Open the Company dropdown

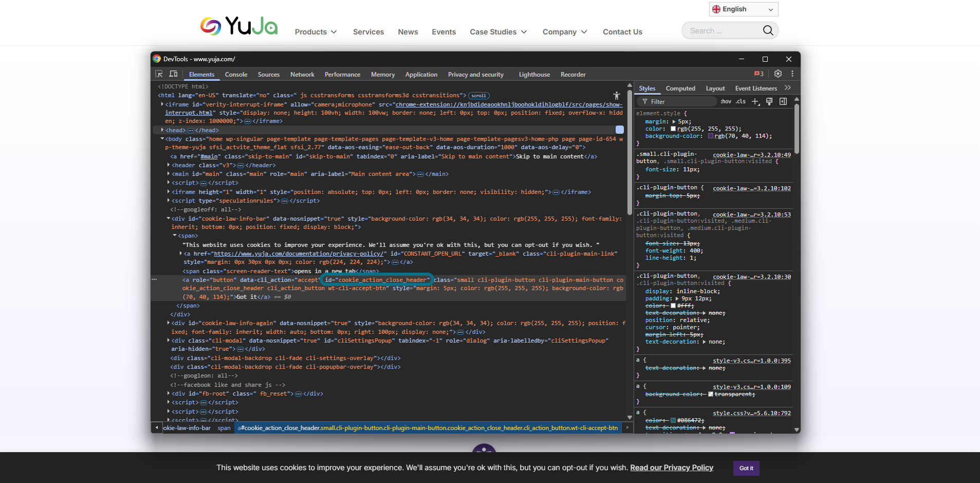click(565, 32)
